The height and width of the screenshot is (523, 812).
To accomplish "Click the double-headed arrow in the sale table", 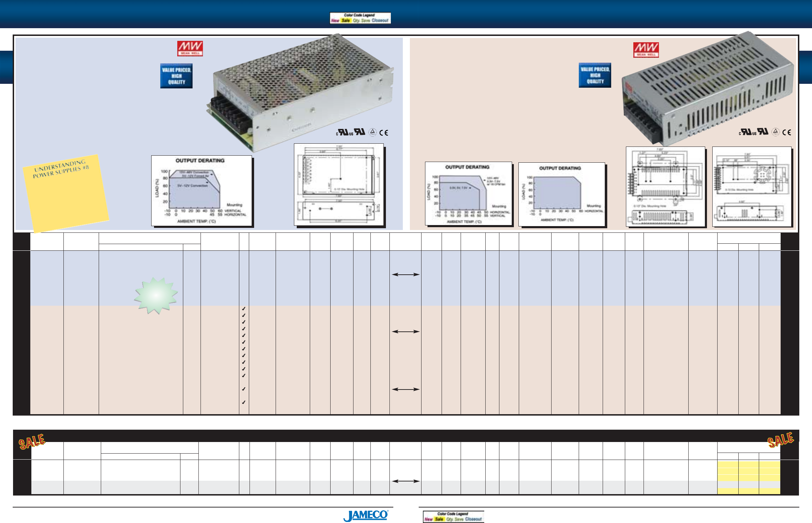I will [406, 481].
